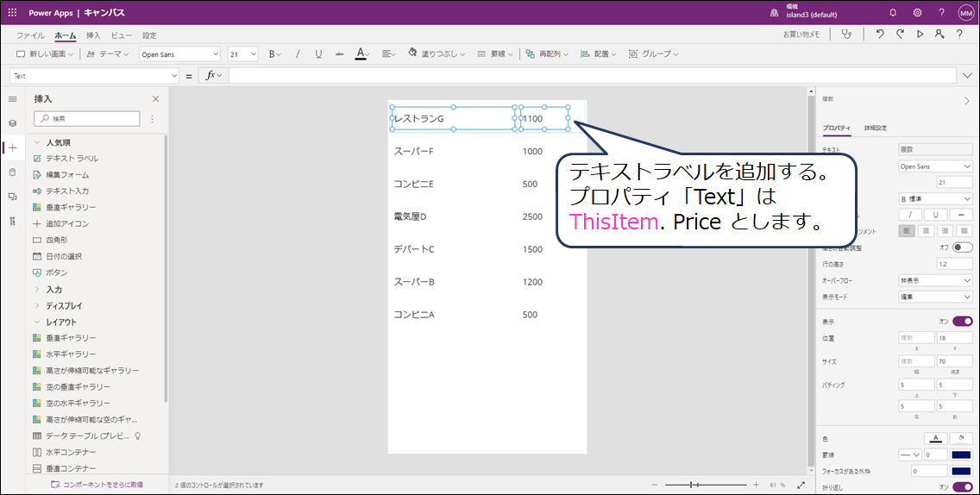Apply italic from the top toolbar
The width and height of the screenshot is (980, 495).
tap(298, 54)
